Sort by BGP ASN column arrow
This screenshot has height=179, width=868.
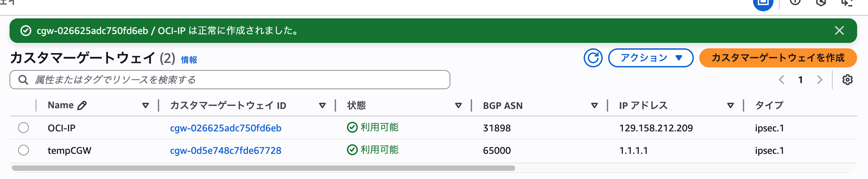point(595,105)
